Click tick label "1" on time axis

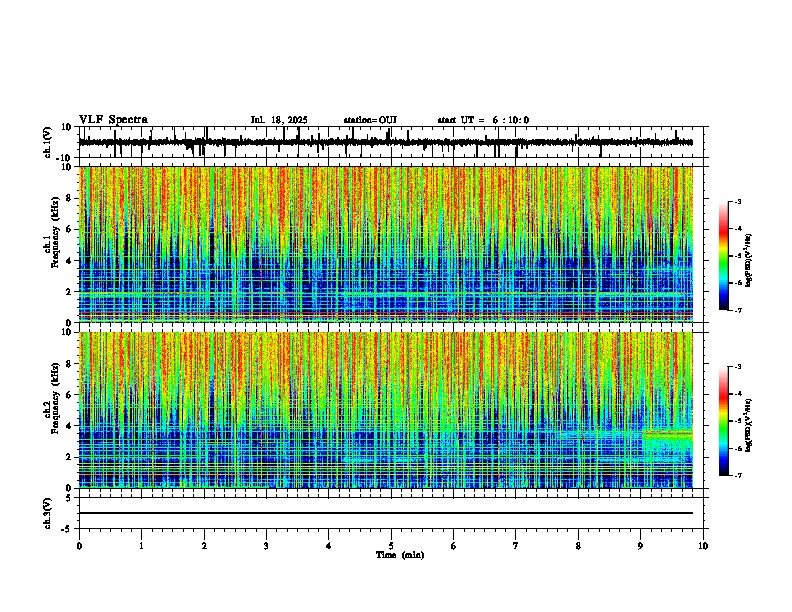(141, 546)
